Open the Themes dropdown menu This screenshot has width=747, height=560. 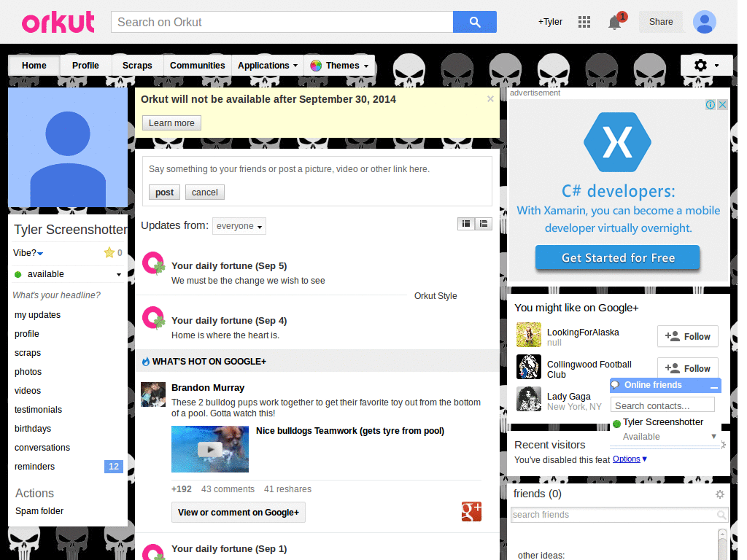pos(339,65)
